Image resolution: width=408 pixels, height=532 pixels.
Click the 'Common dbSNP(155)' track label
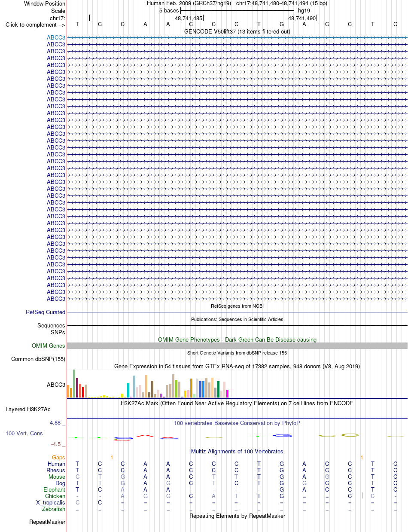[38, 359]
